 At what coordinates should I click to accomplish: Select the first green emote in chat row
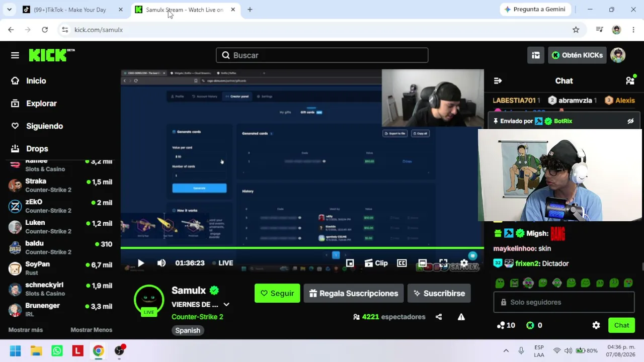[500, 283]
